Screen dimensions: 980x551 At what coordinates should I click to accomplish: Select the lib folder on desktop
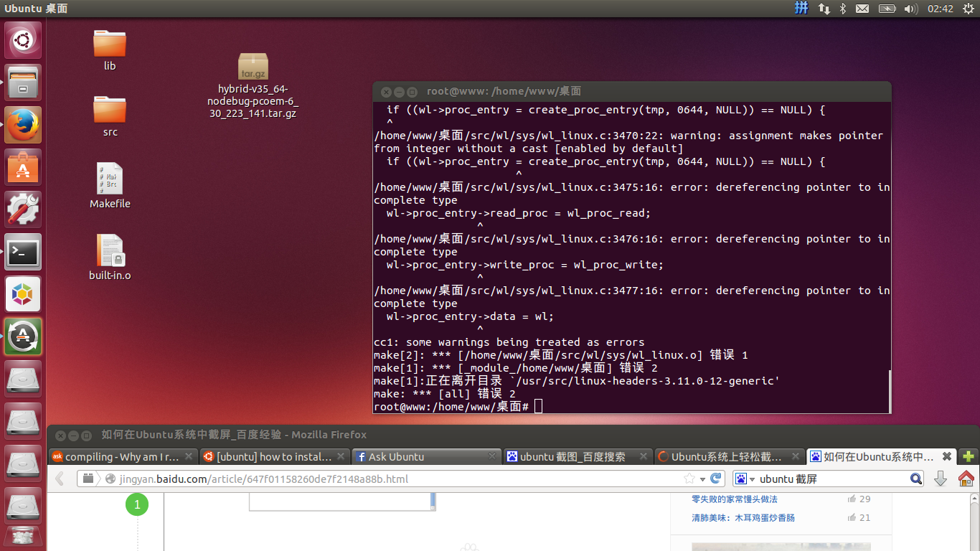pyautogui.click(x=109, y=50)
